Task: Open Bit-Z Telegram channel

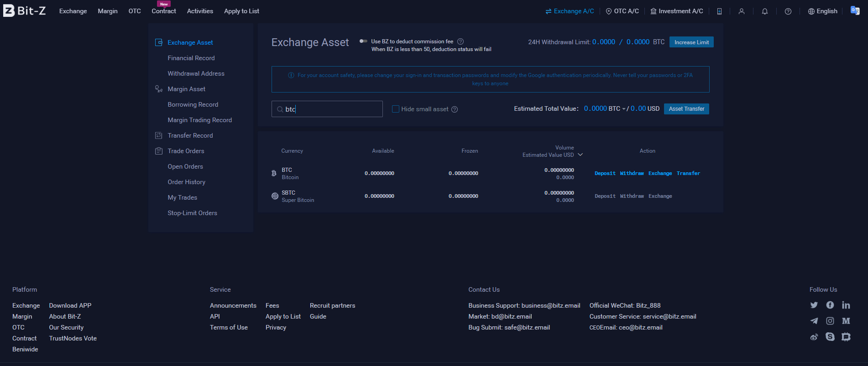Action: coord(814,321)
